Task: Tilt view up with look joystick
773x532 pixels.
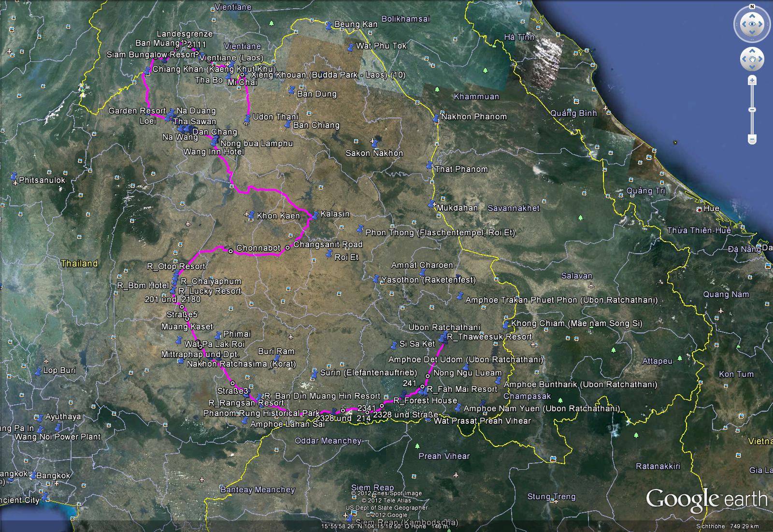Action: coord(752,15)
